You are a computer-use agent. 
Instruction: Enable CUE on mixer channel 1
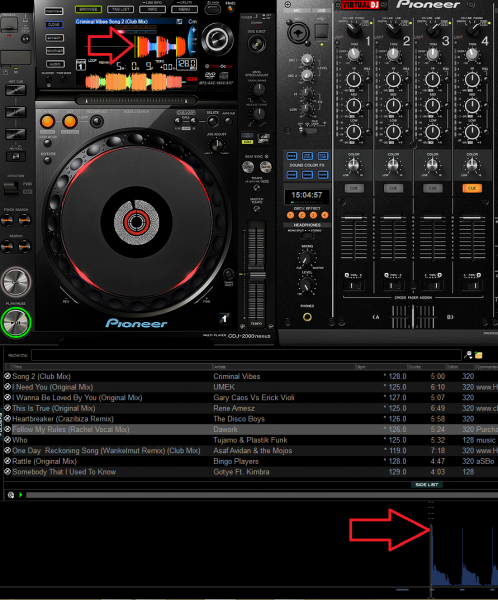[x=354, y=188]
